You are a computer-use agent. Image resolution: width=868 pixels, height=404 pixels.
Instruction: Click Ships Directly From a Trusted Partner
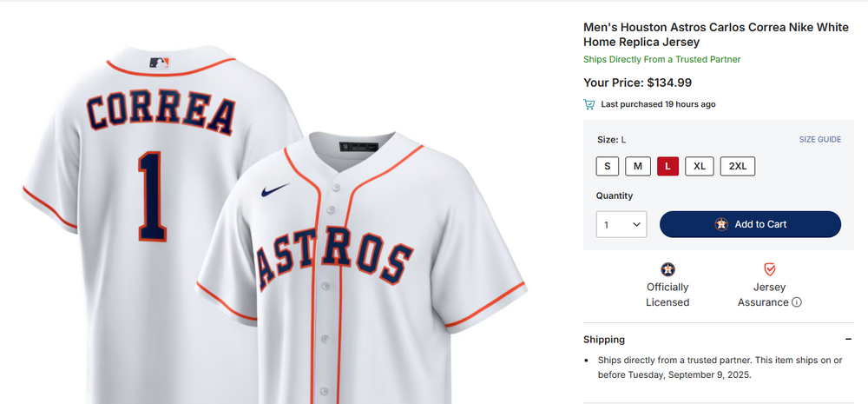pos(661,60)
